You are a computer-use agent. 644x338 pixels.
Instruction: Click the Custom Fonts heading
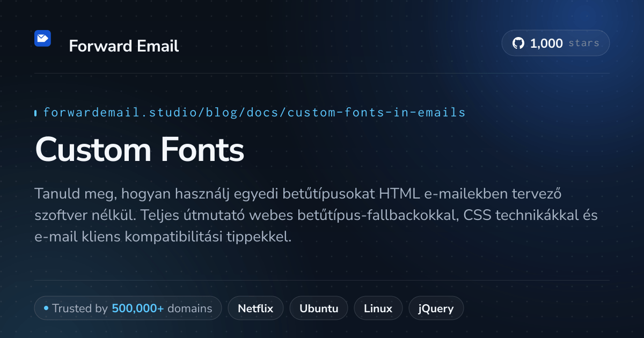tap(140, 149)
